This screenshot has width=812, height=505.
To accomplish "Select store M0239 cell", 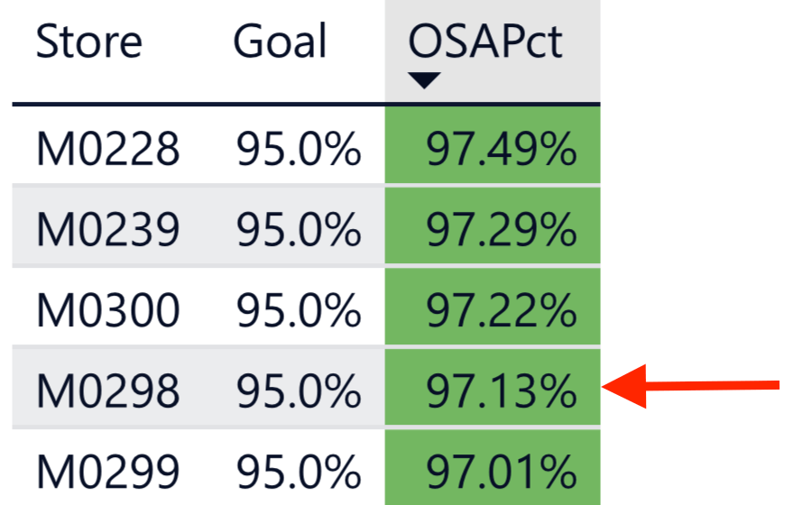I will tap(107, 232).
